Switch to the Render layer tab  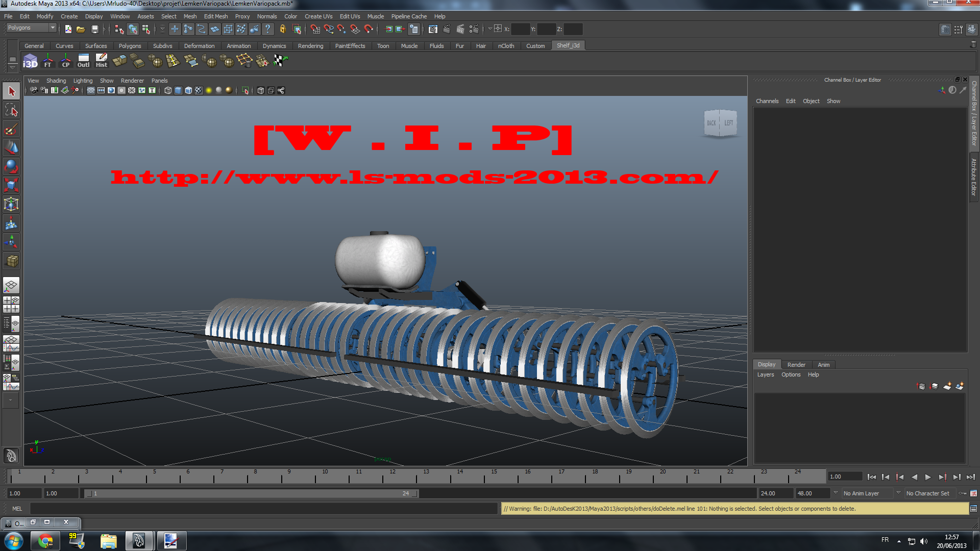(x=796, y=365)
